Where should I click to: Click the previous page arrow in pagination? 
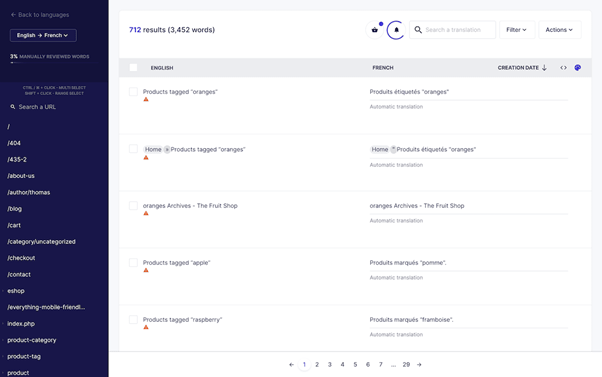point(291,365)
